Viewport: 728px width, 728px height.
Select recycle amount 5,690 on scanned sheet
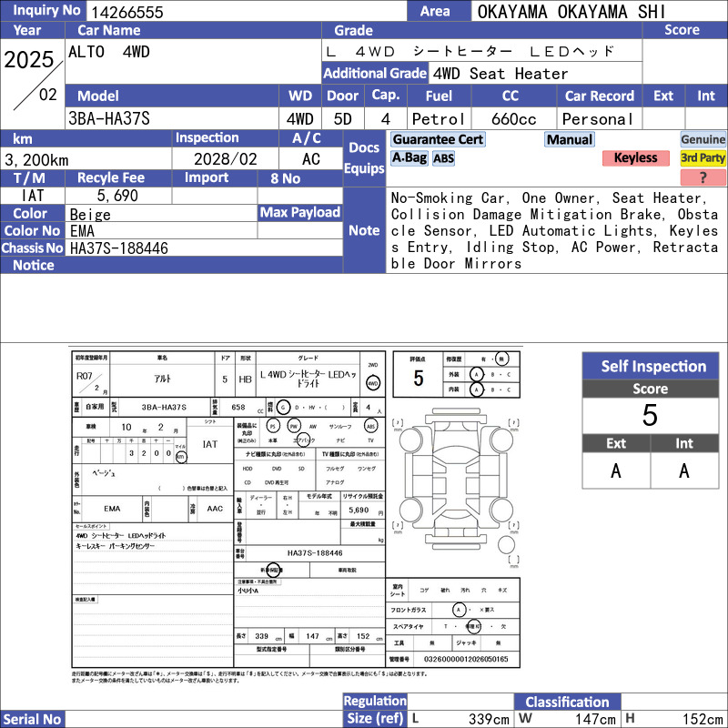359,510
